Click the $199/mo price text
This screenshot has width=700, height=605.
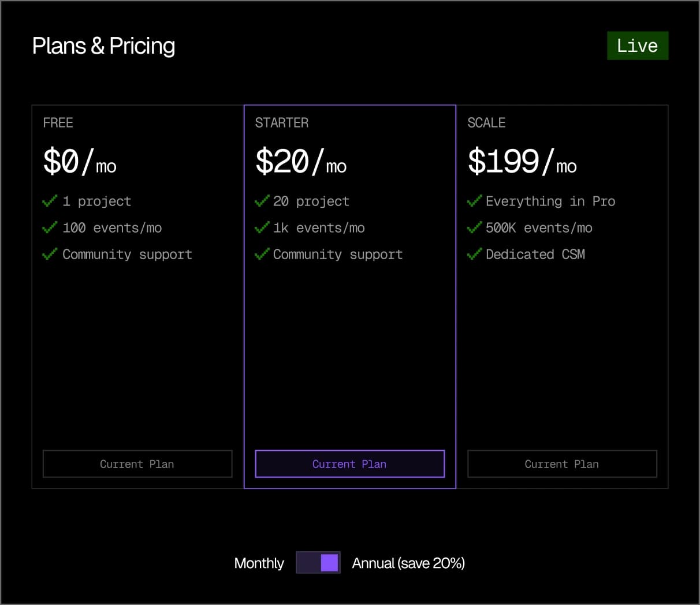pyautogui.click(x=522, y=162)
